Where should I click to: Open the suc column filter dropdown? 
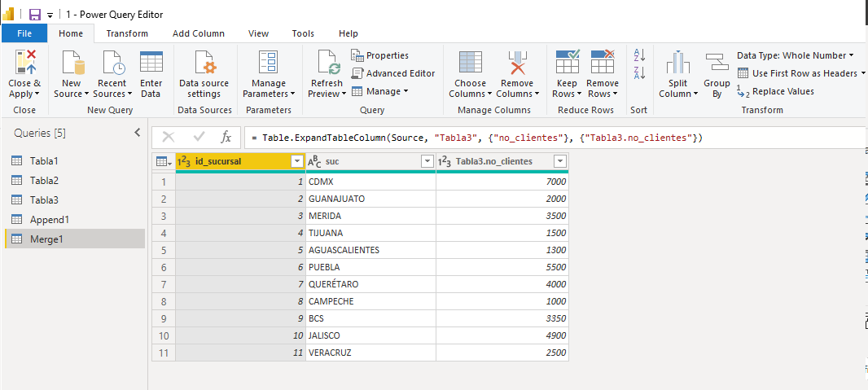click(x=427, y=161)
